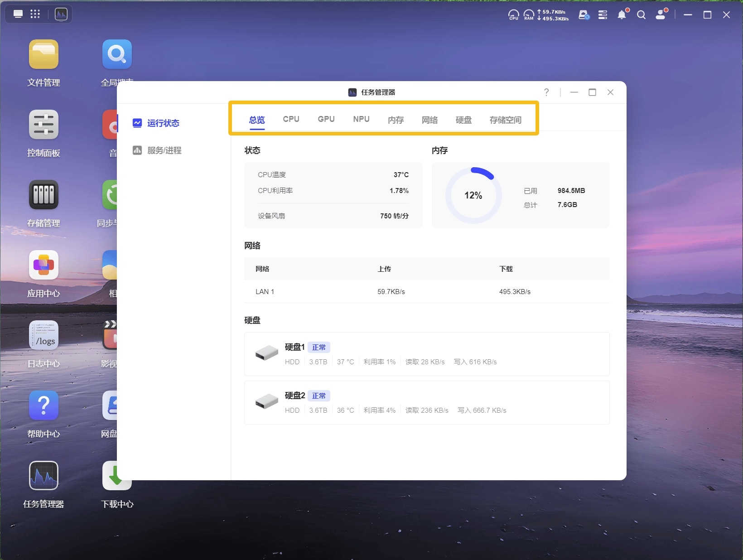743x560 pixels.
Task: Open the 文件管理 desktop app
Action: tap(43, 54)
